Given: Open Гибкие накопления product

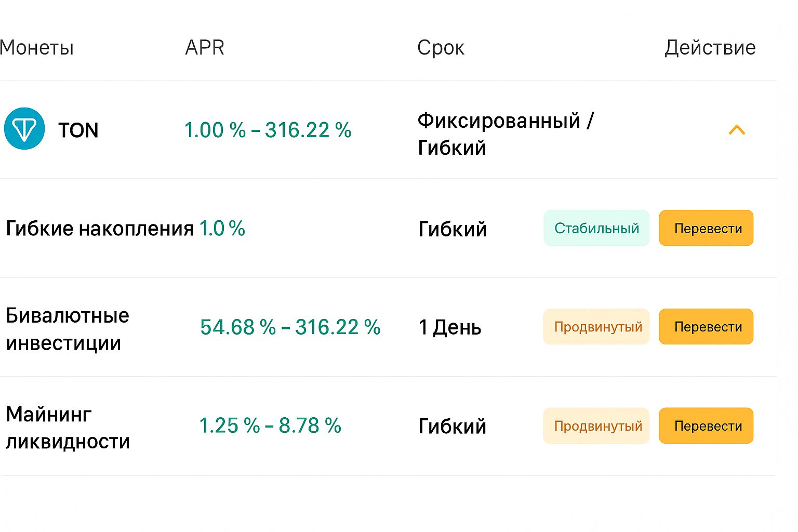Looking at the screenshot, I should 100,229.
